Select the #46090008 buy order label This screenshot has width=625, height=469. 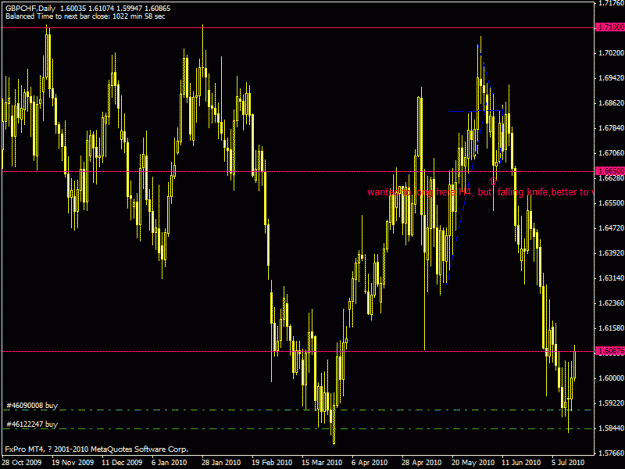point(32,406)
